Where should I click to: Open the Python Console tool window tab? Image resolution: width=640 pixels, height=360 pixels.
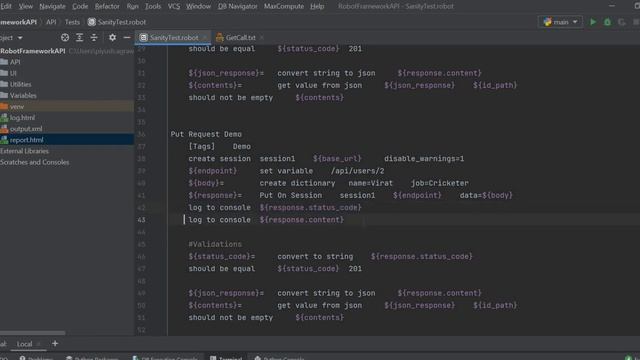280,358
